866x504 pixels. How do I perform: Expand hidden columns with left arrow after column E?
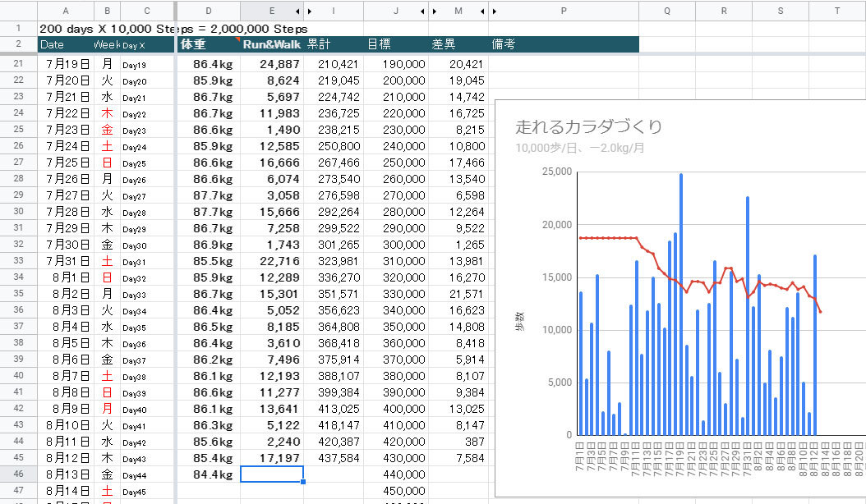coord(297,11)
